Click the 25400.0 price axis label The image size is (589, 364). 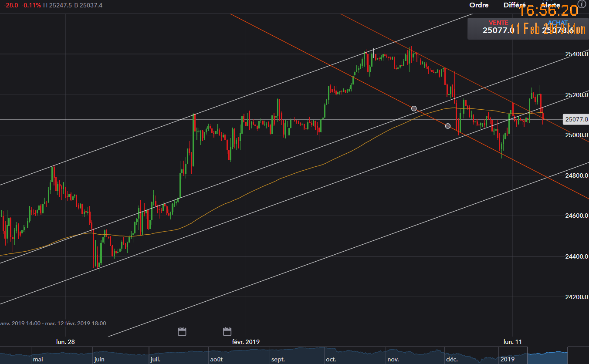577,54
